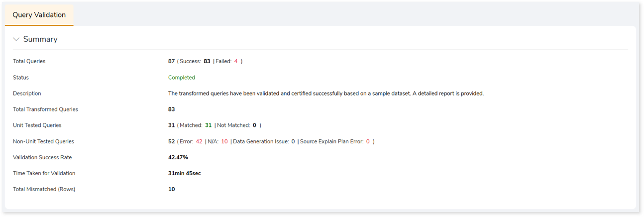This screenshot has height=217, width=644.
Task: Click the Total Queries label
Action: pos(29,62)
